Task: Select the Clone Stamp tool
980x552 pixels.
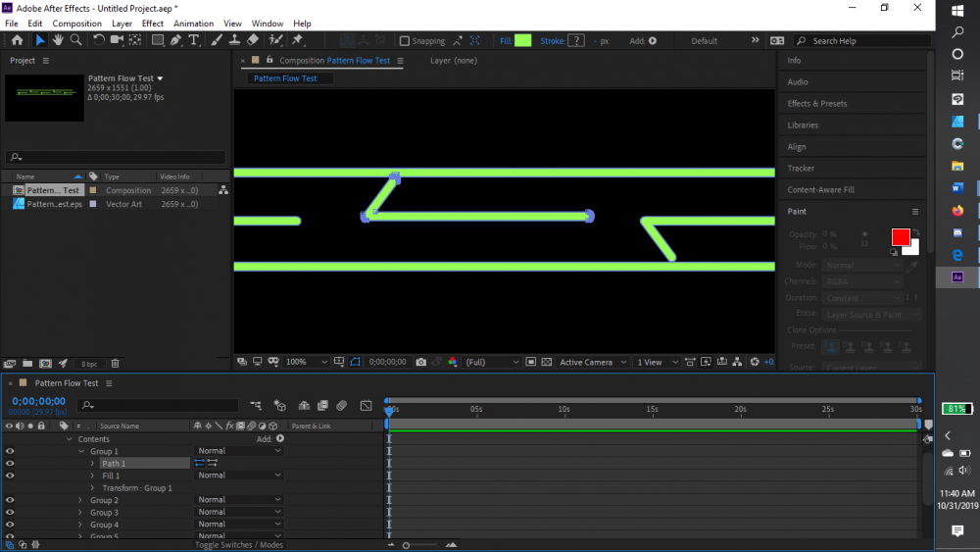Action: pyautogui.click(x=234, y=40)
